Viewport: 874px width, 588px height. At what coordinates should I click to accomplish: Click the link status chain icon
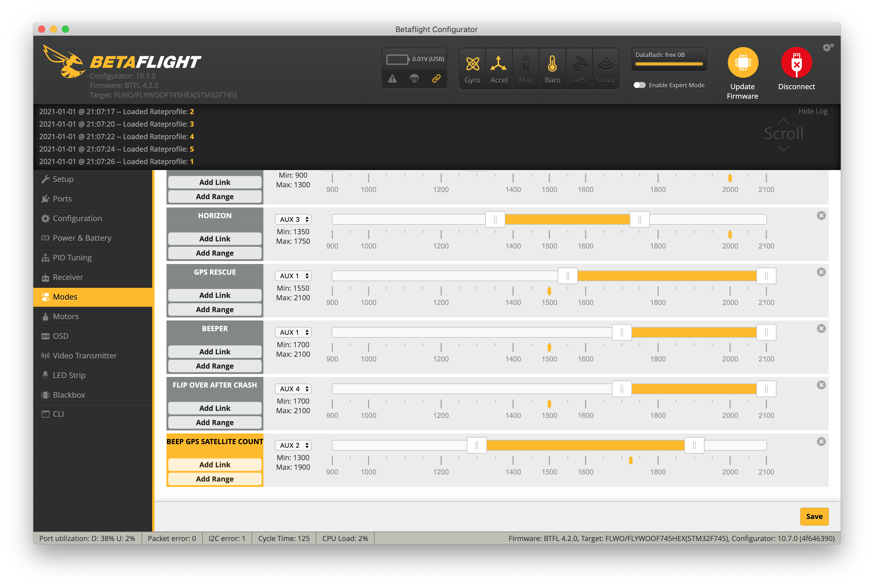click(x=436, y=79)
